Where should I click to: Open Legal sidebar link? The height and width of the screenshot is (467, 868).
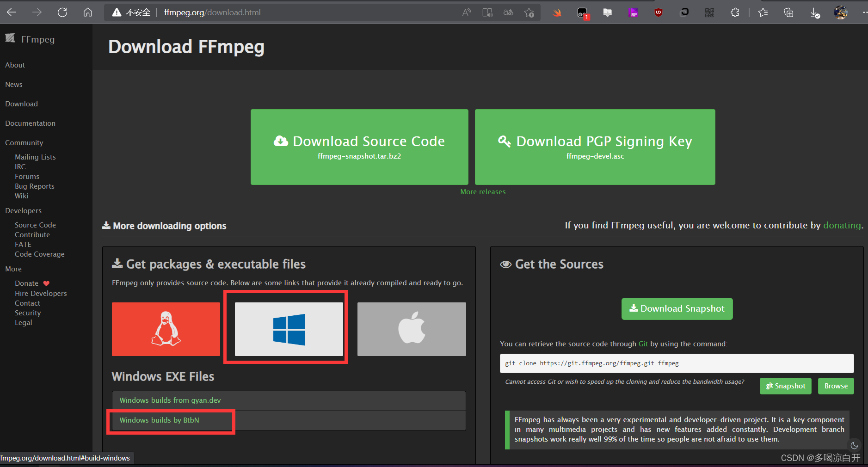click(24, 323)
